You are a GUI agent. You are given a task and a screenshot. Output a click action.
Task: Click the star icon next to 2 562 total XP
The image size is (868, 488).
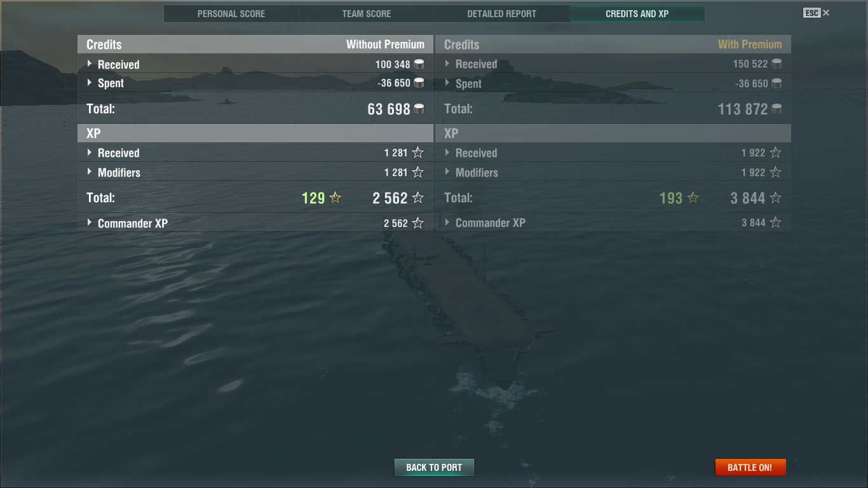[417, 198]
